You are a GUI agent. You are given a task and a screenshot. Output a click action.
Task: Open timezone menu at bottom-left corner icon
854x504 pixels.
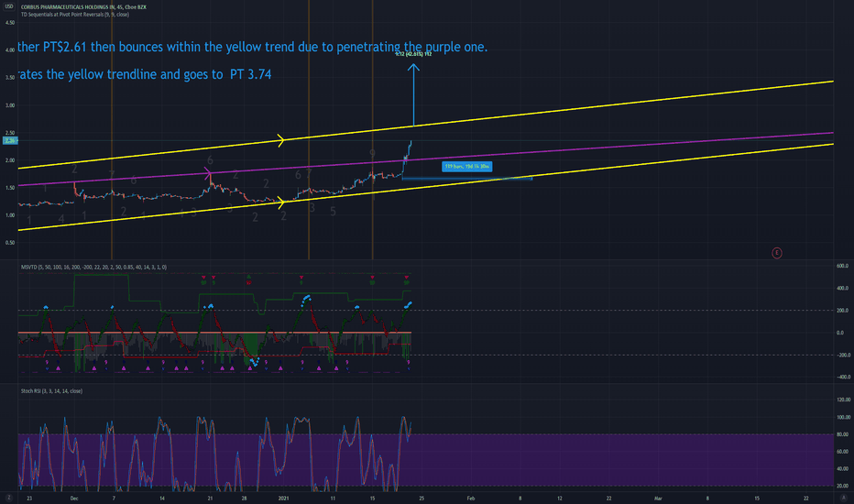point(8,498)
